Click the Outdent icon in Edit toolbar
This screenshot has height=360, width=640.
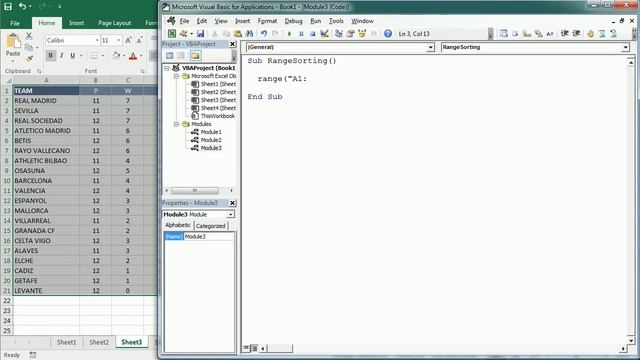(576, 34)
